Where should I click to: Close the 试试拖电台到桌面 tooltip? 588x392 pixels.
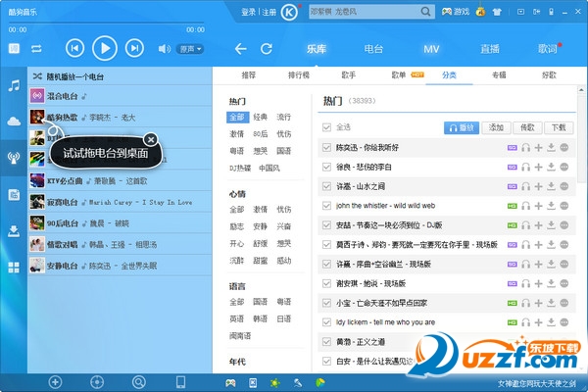(151, 139)
